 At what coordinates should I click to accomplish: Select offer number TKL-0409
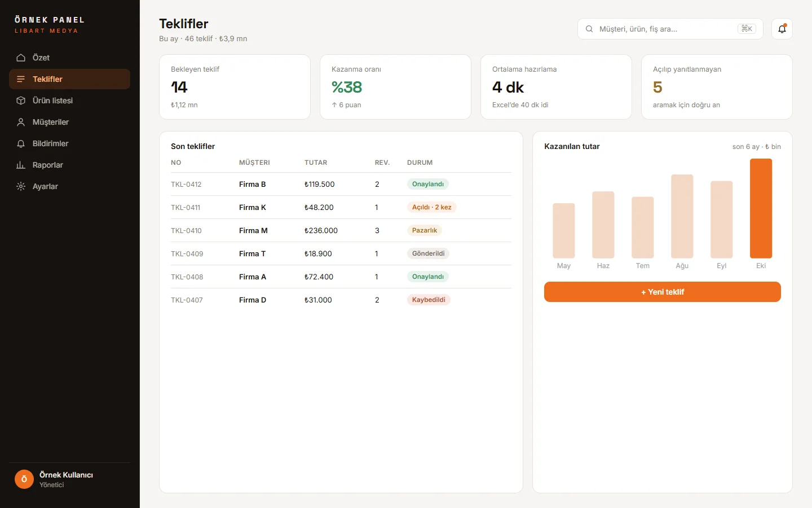point(187,254)
